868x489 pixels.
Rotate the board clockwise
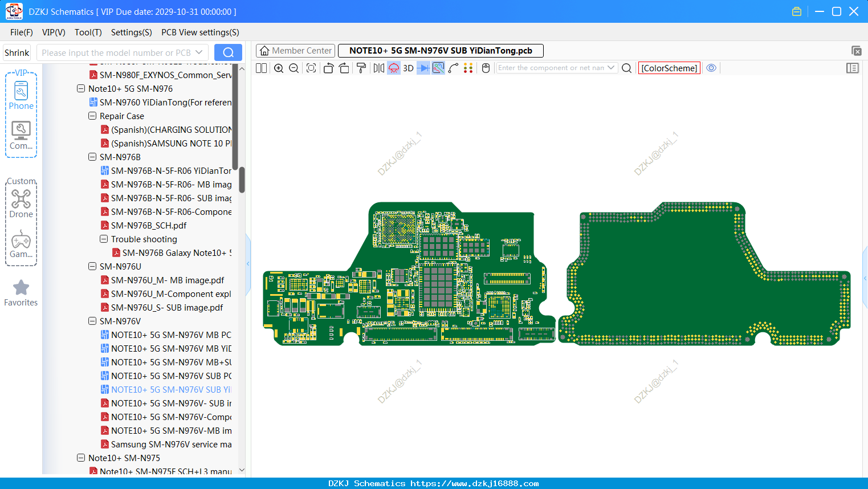(344, 68)
